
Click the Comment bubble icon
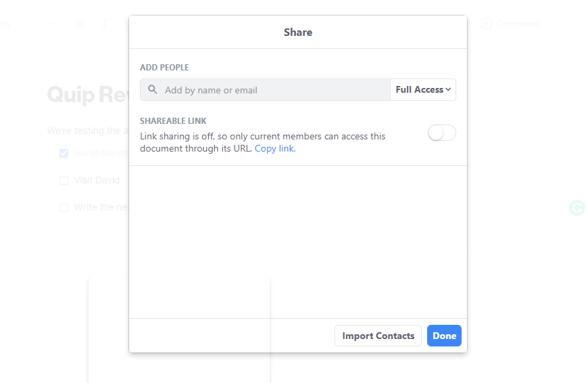click(485, 24)
